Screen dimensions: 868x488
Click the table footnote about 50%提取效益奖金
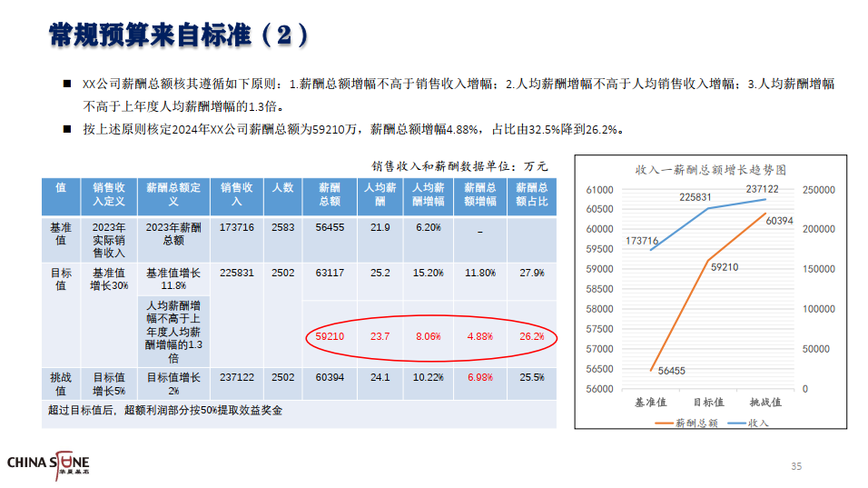[x=165, y=411]
